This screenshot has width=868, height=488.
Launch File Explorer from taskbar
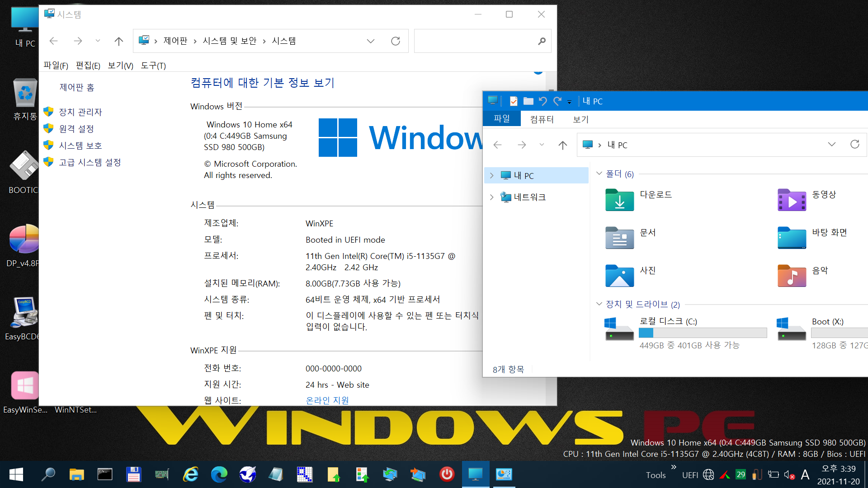click(77, 474)
